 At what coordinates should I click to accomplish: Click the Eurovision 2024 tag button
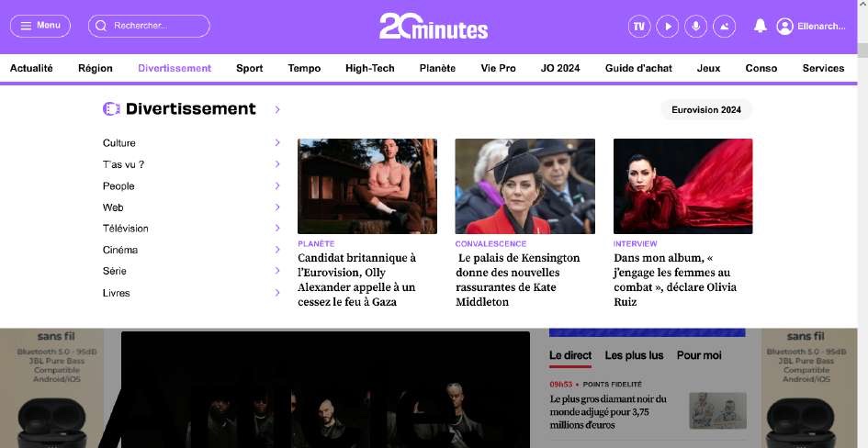point(705,110)
